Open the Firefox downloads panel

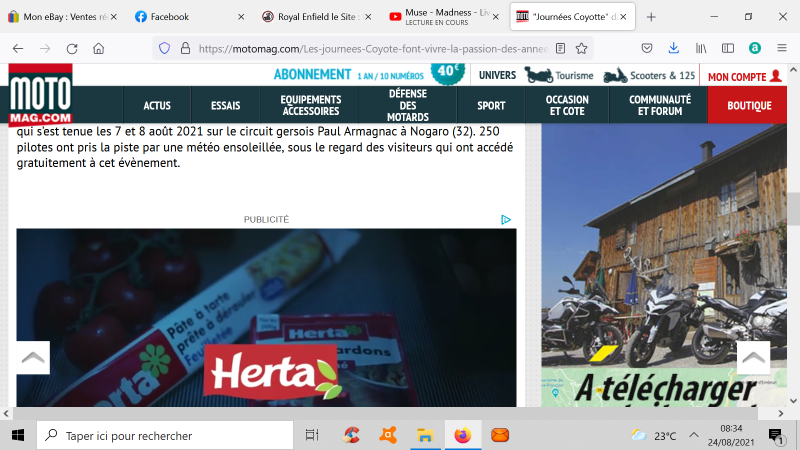point(673,48)
